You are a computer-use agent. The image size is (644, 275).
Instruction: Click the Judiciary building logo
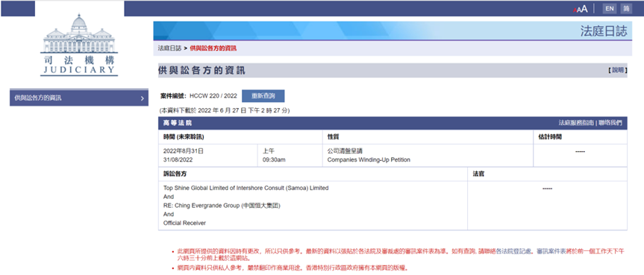[x=79, y=44]
